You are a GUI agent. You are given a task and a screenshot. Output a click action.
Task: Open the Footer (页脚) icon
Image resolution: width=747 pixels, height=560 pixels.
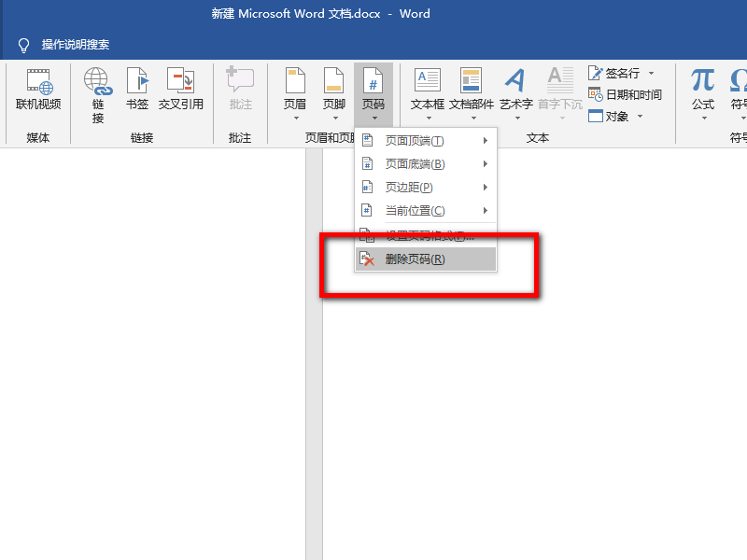[x=333, y=80]
